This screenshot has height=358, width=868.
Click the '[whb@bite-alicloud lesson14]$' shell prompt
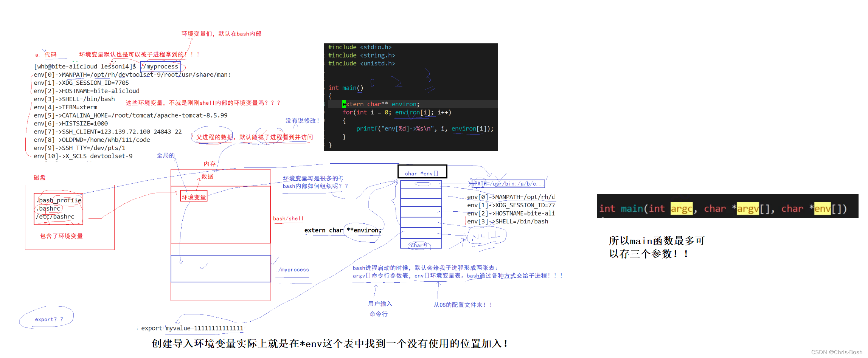point(85,67)
